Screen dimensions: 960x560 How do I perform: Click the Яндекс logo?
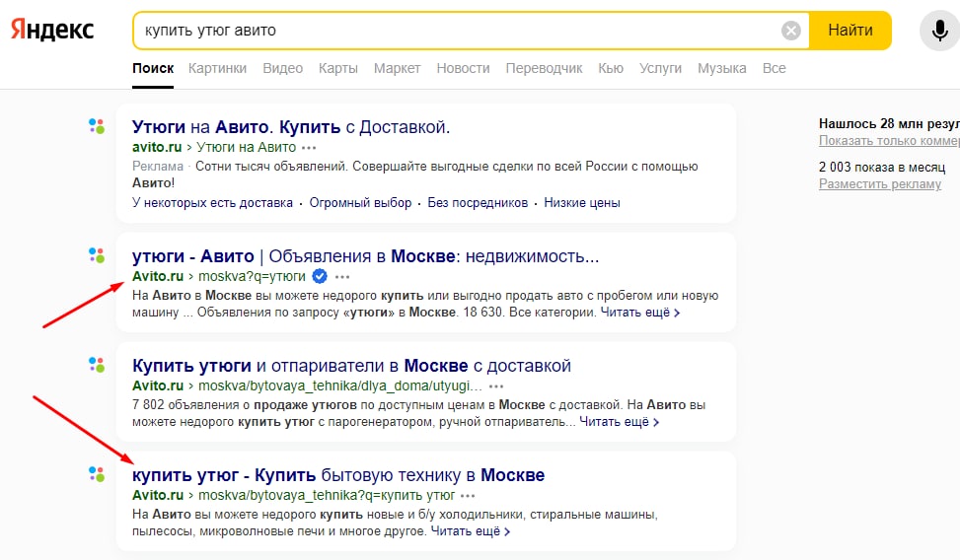(52, 30)
